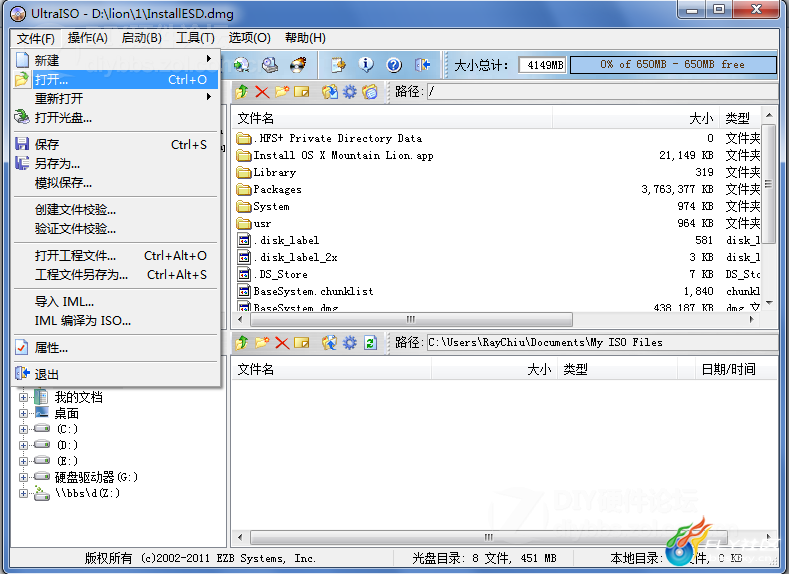Expand the 桌面 tree node

(x=23, y=414)
